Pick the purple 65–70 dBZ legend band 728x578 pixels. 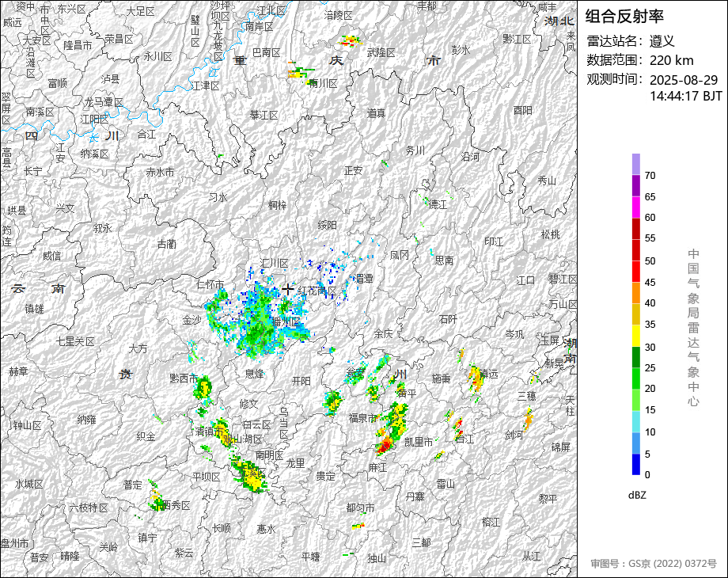click(636, 185)
